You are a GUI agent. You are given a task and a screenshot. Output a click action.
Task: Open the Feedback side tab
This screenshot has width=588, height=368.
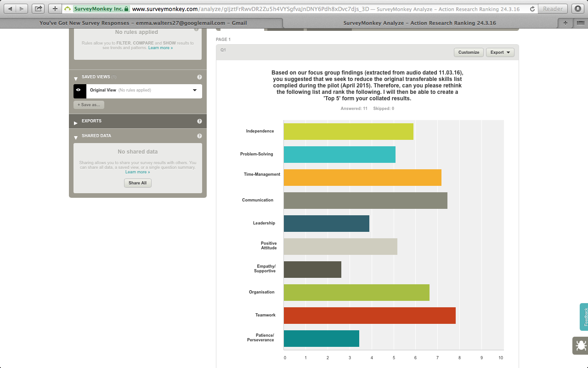584,316
